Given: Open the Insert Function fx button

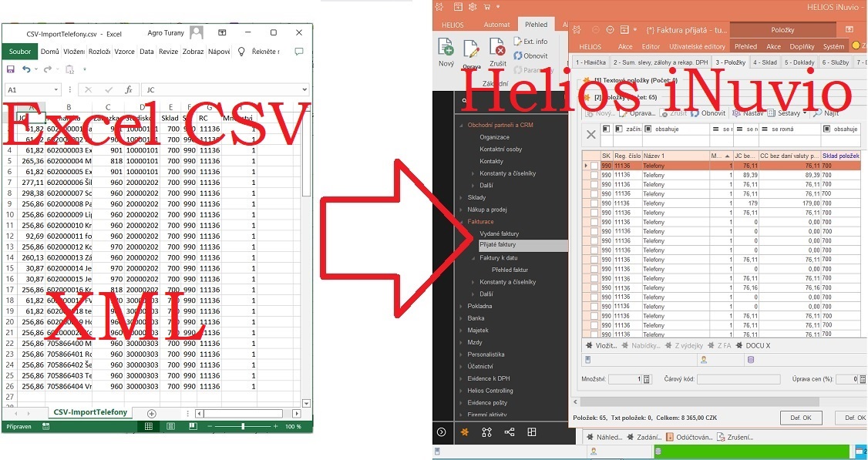Looking at the screenshot, I should pyautogui.click(x=129, y=89).
